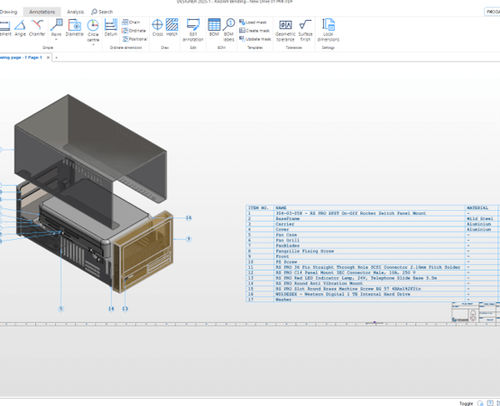Select the Cover row in BOM
This screenshot has height=406, width=500.
(372, 229)
